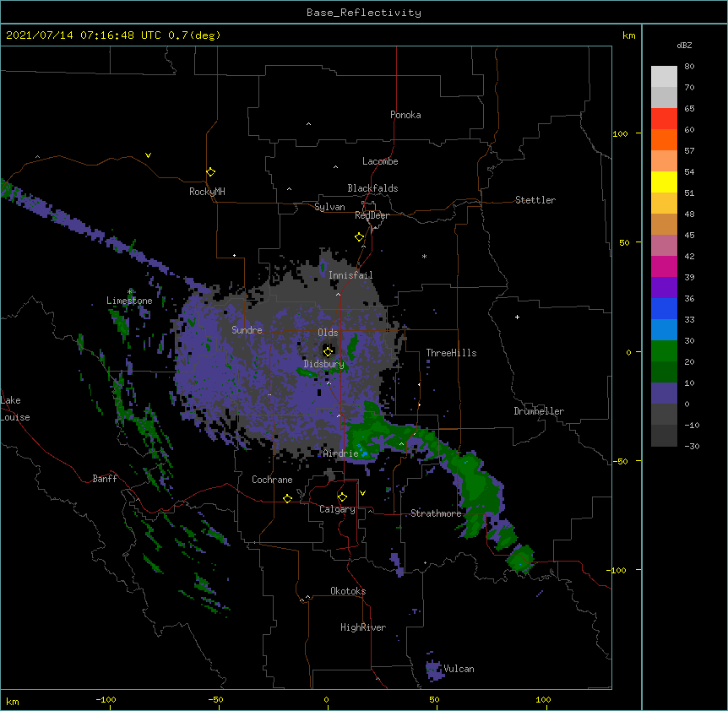Click the yellow v marker northeast of Calgary
Viewport: 728px width, 711px height.
tap(362, 493)
